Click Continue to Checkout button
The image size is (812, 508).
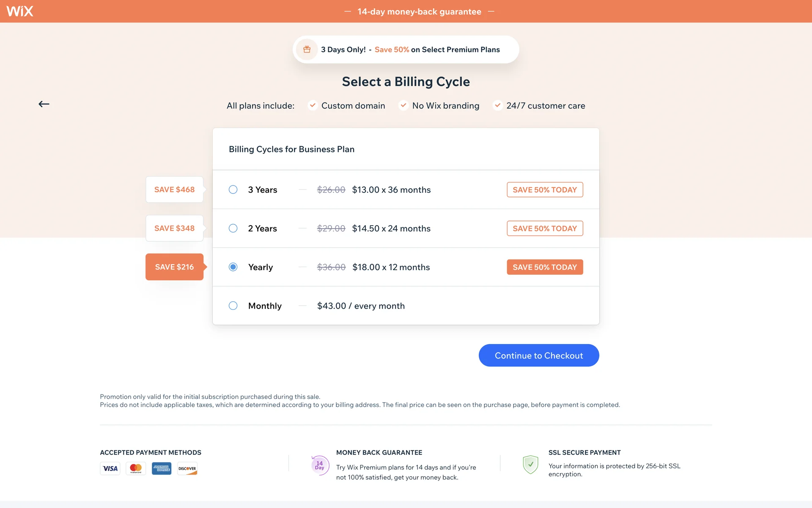(x=539, y=356)
